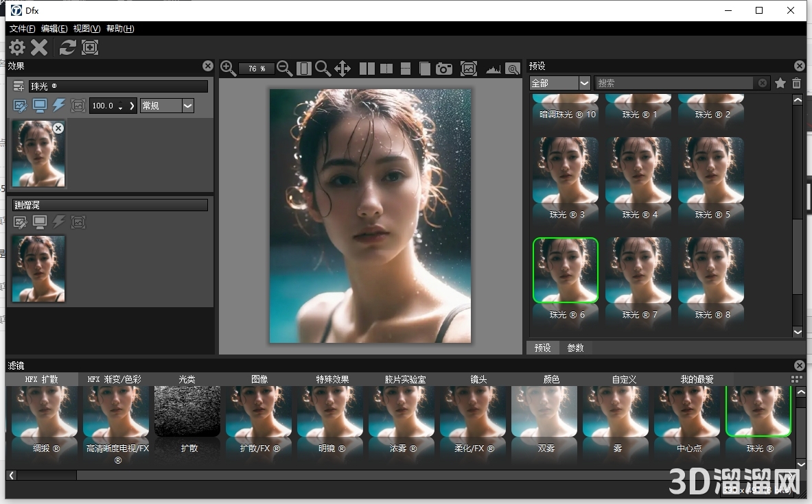Image resolution: width=812 pixels, height=504 pixels.
Task: Toggle side-by-side comparison view
Action: [x=367, y=69]
